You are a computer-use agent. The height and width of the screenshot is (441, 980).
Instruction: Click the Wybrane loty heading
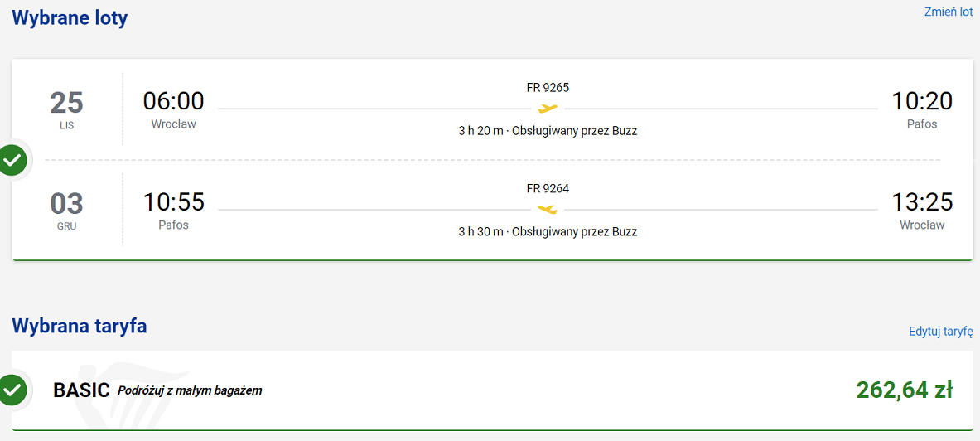pos(70,18)
